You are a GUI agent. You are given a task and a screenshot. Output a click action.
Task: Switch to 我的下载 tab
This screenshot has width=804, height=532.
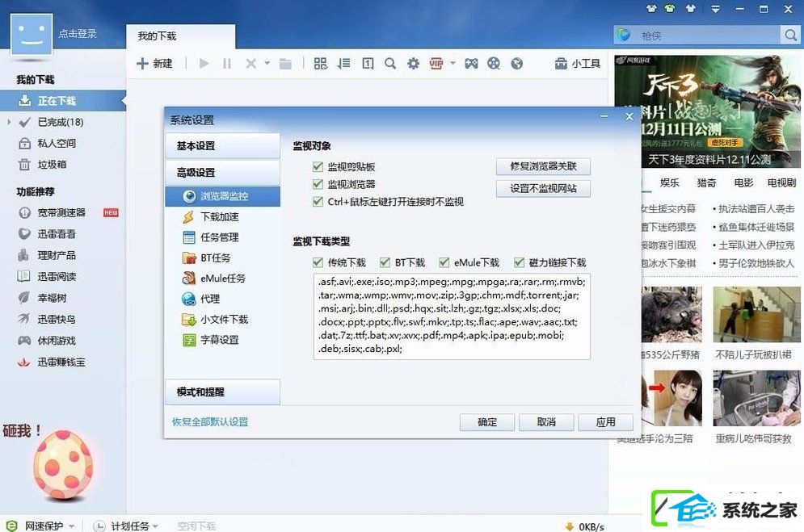coord(180,36)
